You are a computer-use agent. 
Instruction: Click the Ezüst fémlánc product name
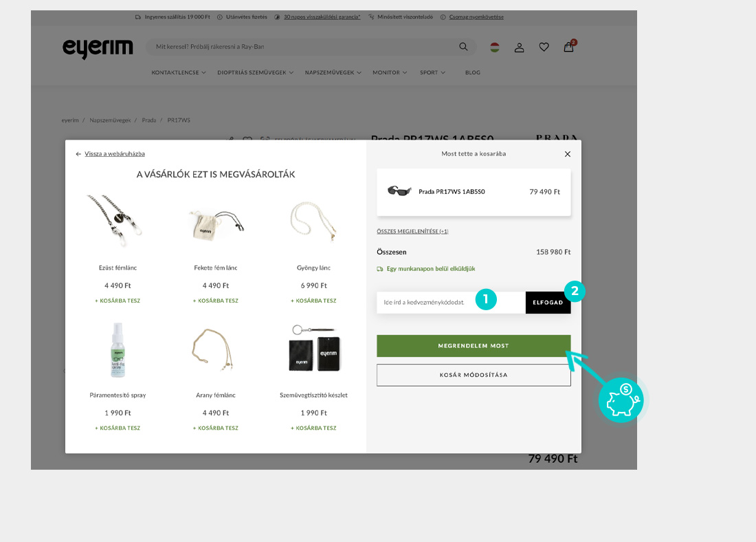click(x=118, y=268)
